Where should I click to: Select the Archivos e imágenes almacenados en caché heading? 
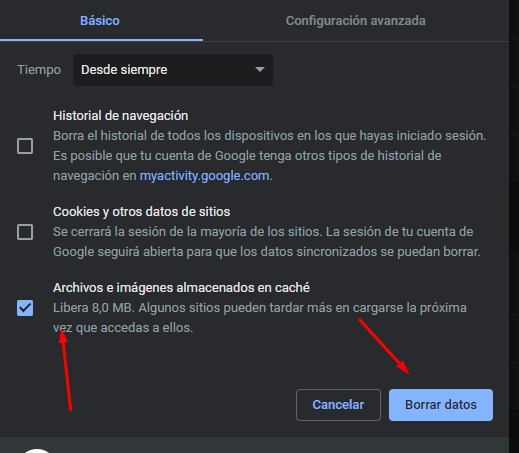(x=181, y=288)
